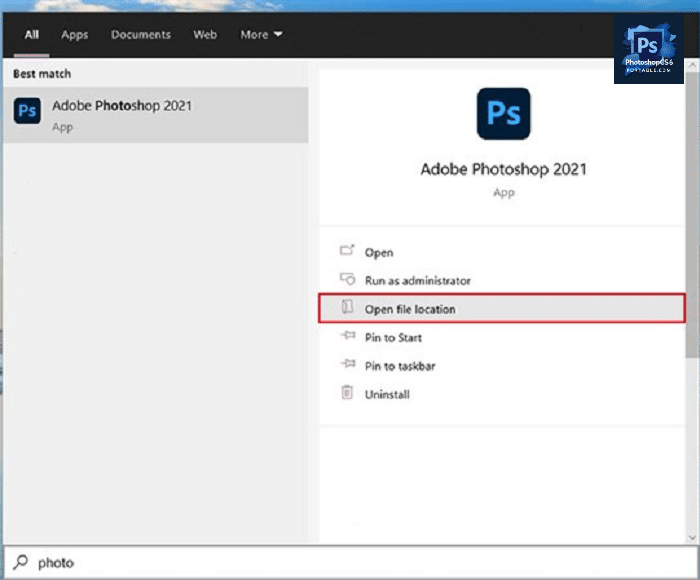The height and width of the screenshot is (580, 700).
Task: Switch to the Documents tab
Action: click(141, 34)
